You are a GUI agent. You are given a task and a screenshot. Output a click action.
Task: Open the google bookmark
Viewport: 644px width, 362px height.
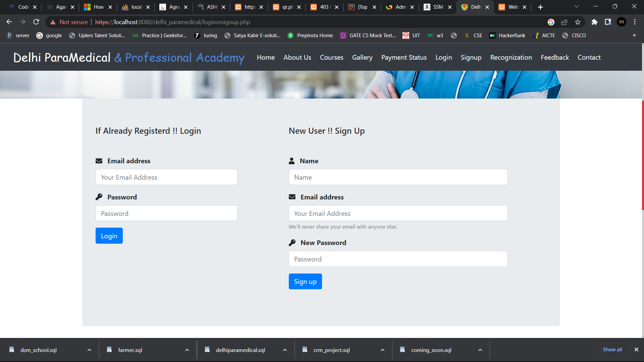pos(49,36)
